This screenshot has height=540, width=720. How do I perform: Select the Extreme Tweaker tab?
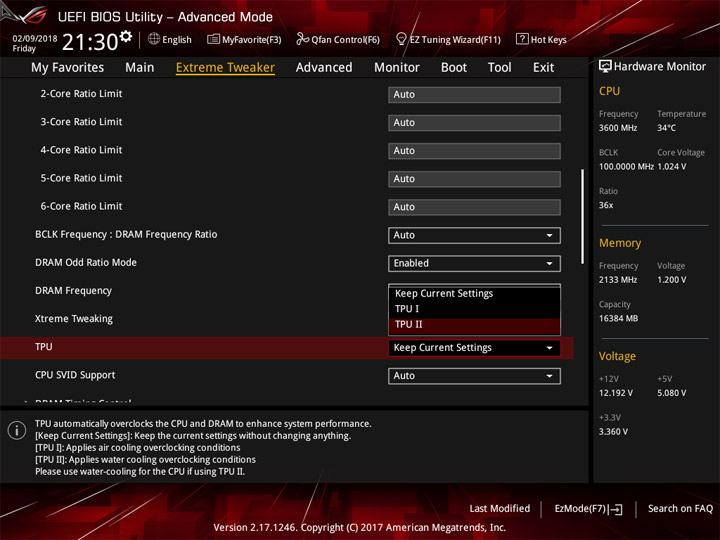(225, 68)
